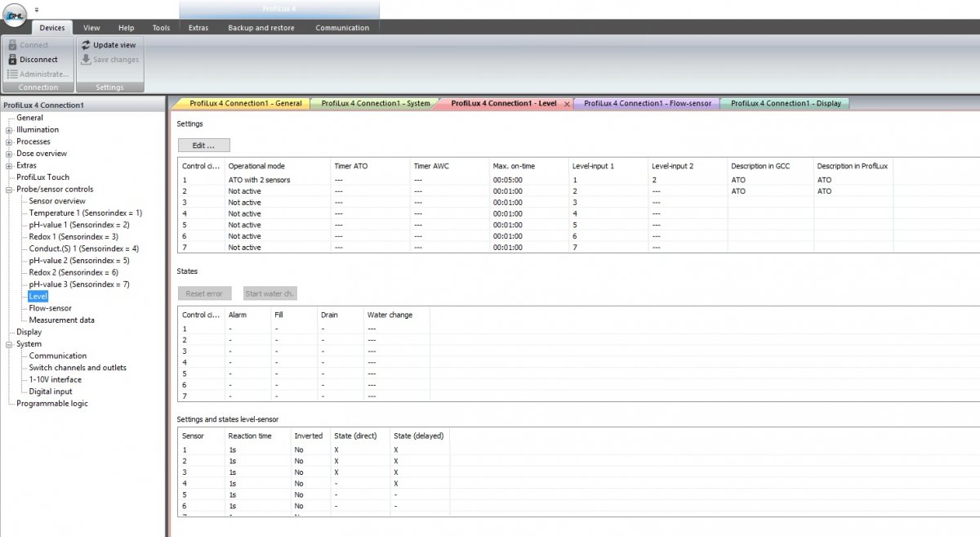Open the Tools ribbon tab

(x=161, y=28)
